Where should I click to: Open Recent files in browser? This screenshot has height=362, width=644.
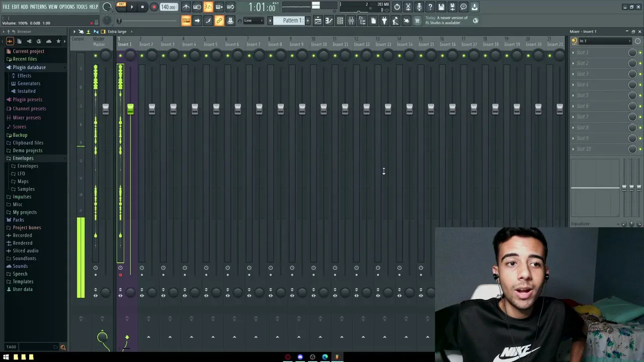coord(25,59)
